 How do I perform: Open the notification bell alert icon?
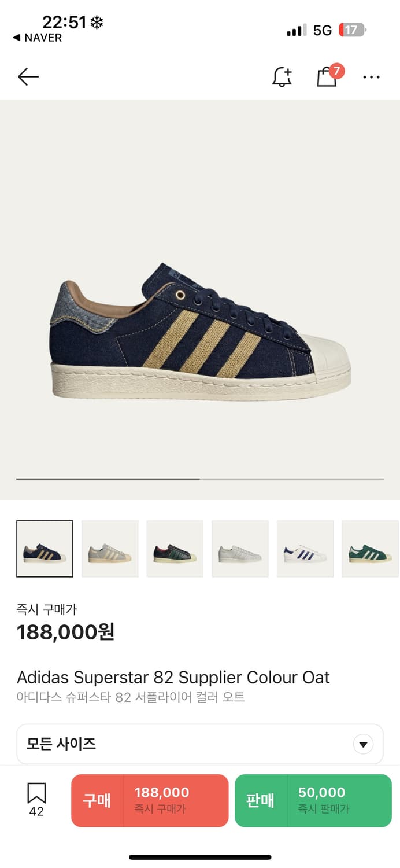[282, 77]
